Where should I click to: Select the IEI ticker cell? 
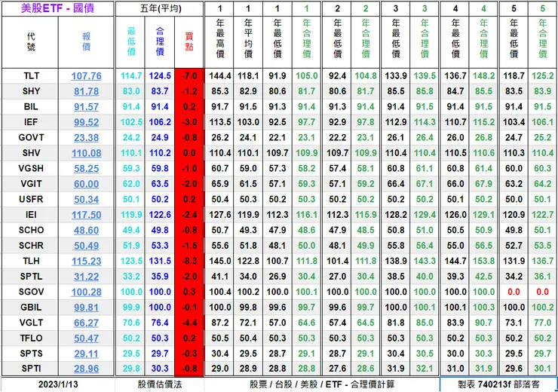click(x=31, y=215)
